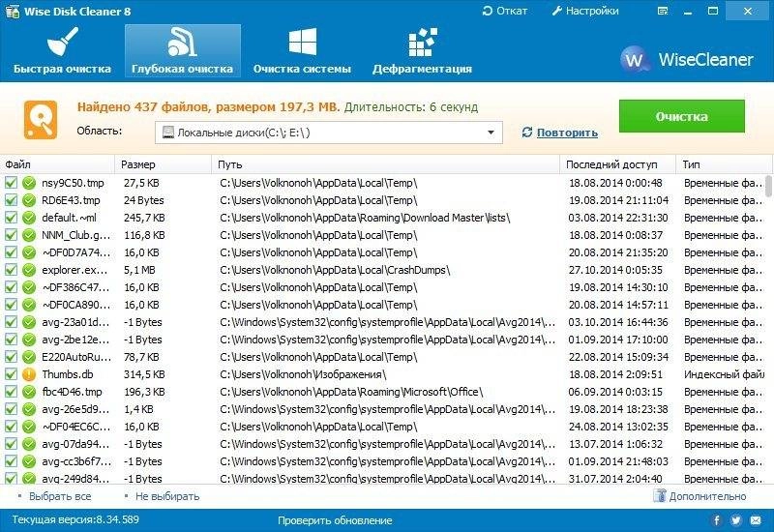774x532 pixels.
Task: Toggle checkbox for avg-cc3b6f7... file
Action: [x=11, y=461]
